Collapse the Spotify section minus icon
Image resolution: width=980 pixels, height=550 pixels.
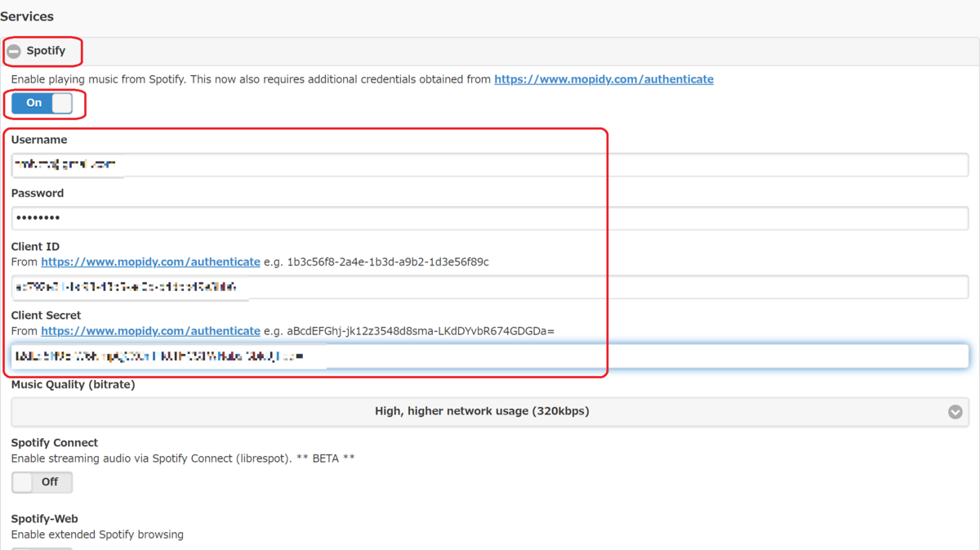(x=14, y=51)
